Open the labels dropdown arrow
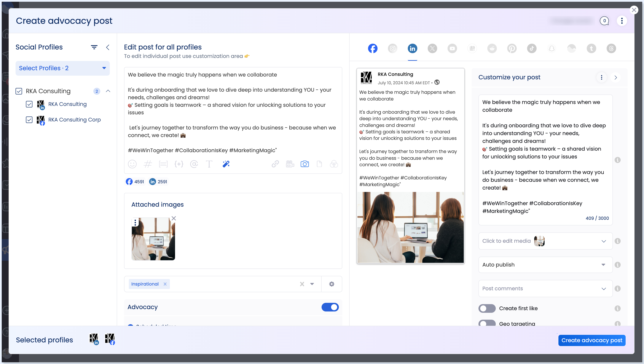Viewport: 644px width, 364px height. point(312,284)
